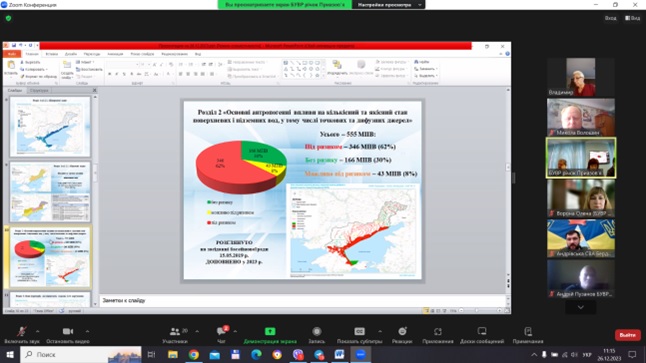The width and height of the screenshot is (646, 363).
Task: Show more participants with the down chevron
Action: tap(580, 307)
